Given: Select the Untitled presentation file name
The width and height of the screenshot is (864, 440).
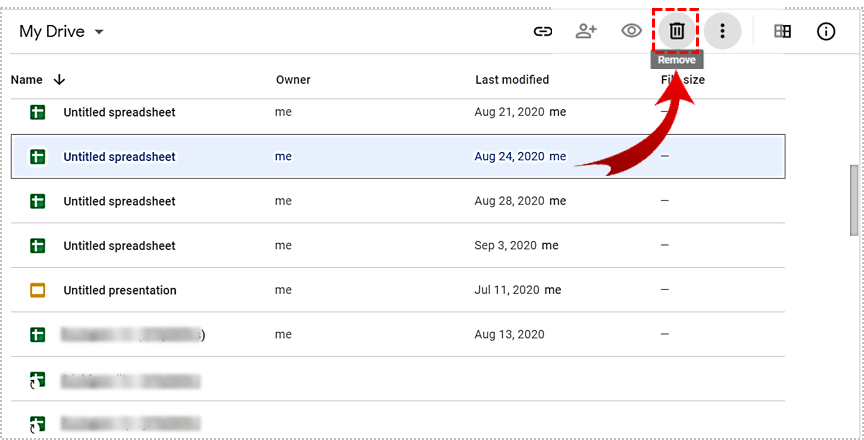Looking at the screenshot, I should (120, 291).
